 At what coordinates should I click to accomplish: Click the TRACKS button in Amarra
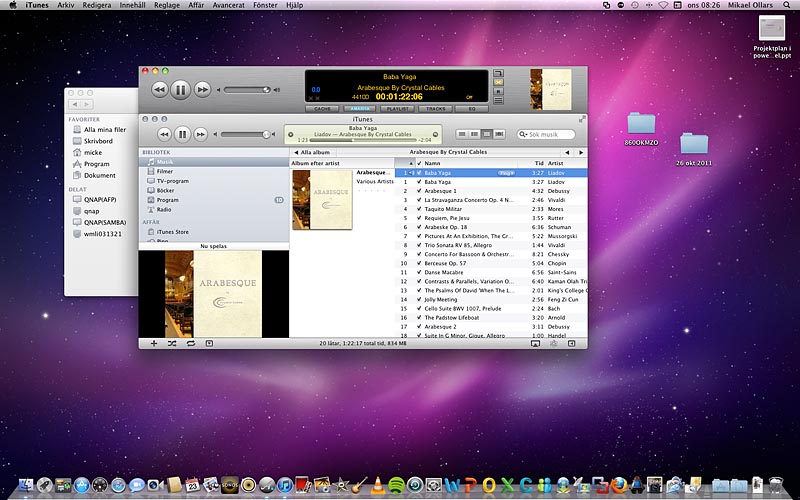(x=435, y=109)
